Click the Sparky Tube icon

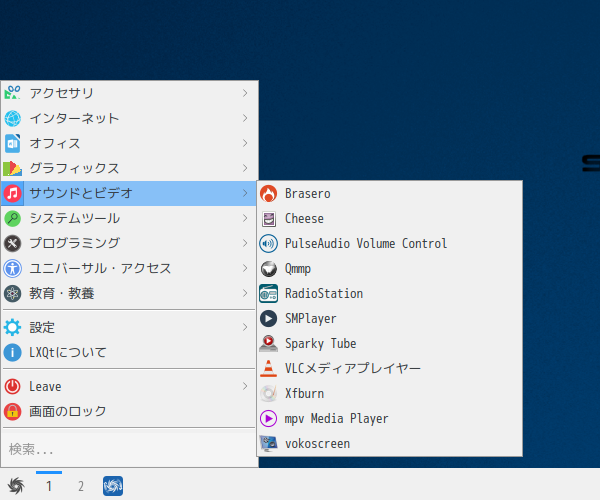(x=269, y=344)
